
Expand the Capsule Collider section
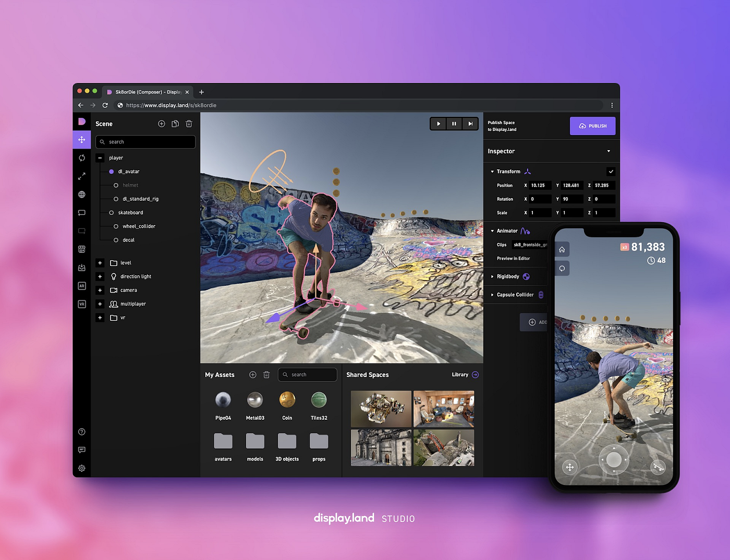pyautogui.click(x=492, y=295)
